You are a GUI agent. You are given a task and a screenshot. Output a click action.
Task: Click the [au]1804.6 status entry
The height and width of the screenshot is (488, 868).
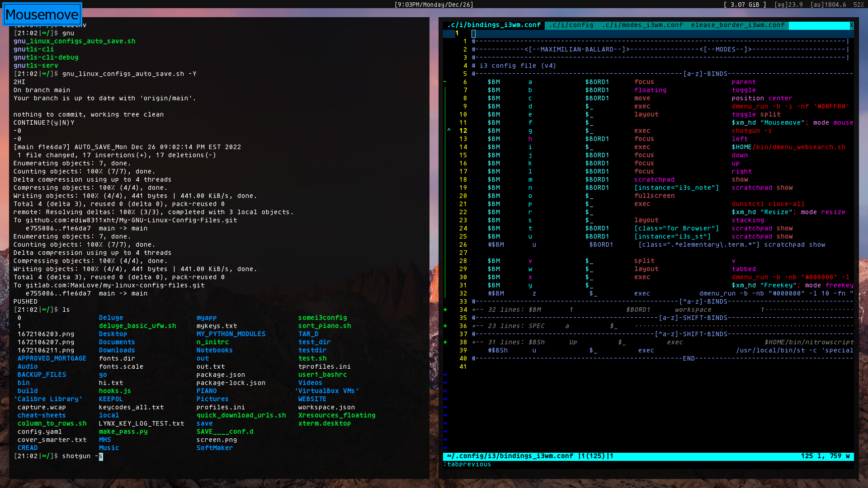(828, 5)
